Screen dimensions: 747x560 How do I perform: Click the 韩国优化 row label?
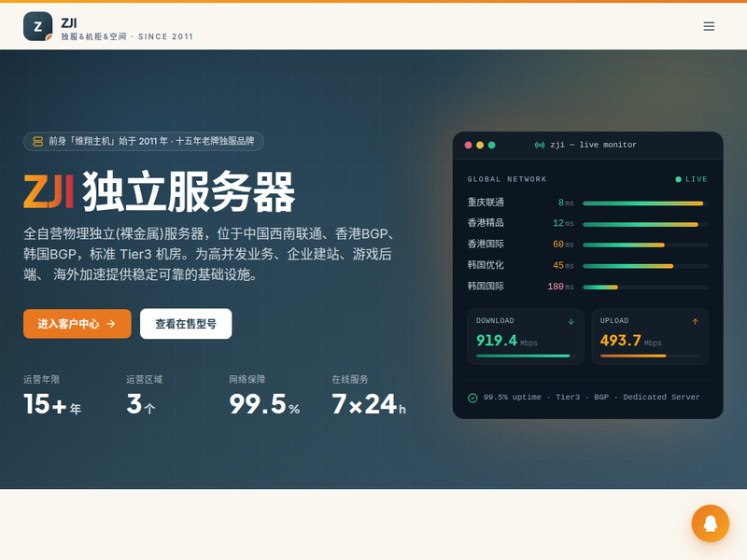[486, 265]
